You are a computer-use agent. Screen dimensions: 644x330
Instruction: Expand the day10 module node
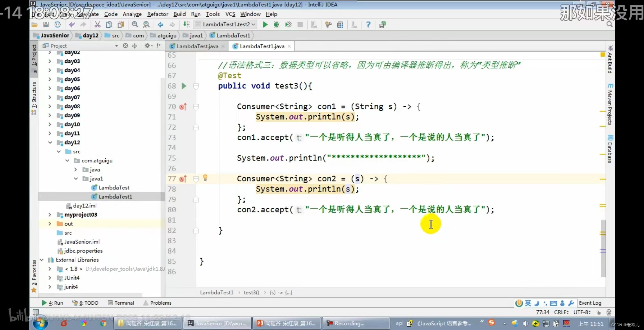[50, 124]
